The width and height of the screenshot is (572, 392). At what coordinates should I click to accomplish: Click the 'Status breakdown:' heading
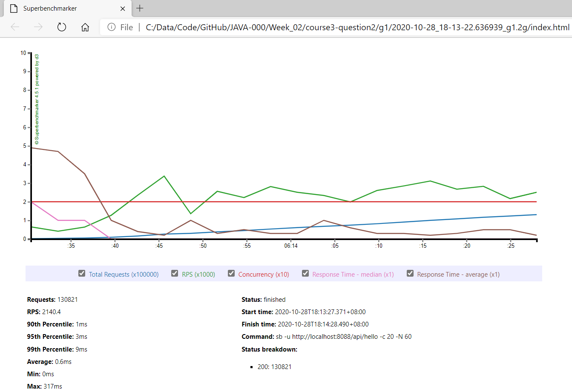pos(269,349)
